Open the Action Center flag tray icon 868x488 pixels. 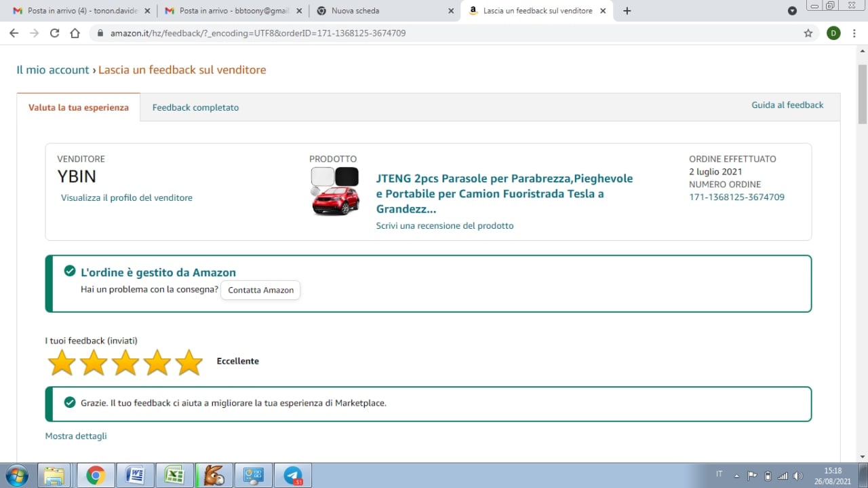752,476
